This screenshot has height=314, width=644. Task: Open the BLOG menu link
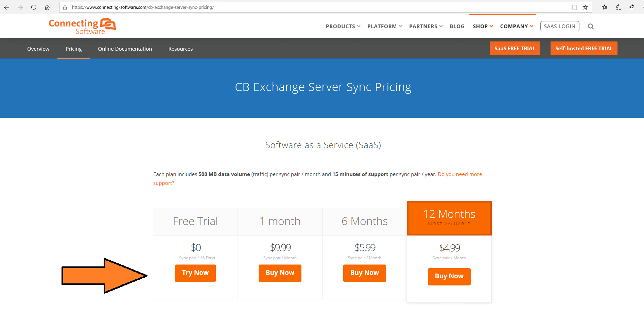(x=457, y=26)
